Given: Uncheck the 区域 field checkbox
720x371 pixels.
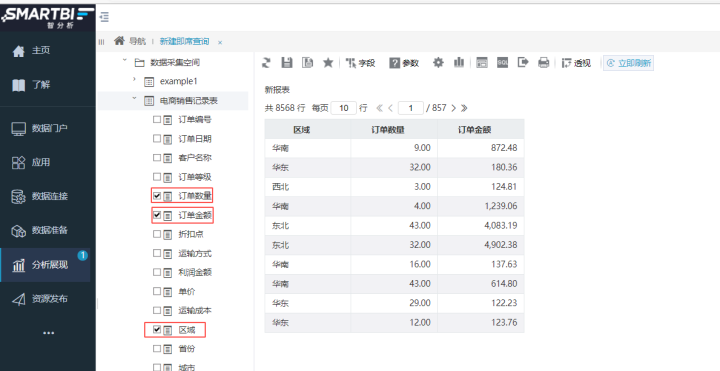Looking at the screenshot, I should tap(157, 329).
